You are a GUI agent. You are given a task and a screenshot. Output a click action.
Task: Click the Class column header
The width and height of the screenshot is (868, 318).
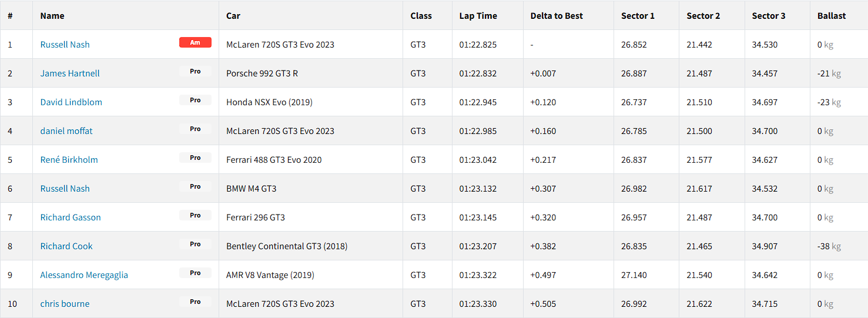(421, 16)
